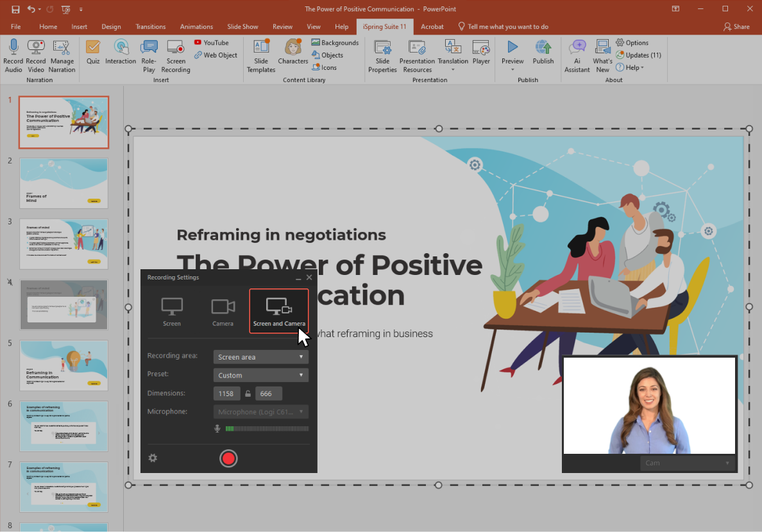Screen dimensions: 762x532
Task: Open the Slide Show tab
Action: click(x=242, y=27)
